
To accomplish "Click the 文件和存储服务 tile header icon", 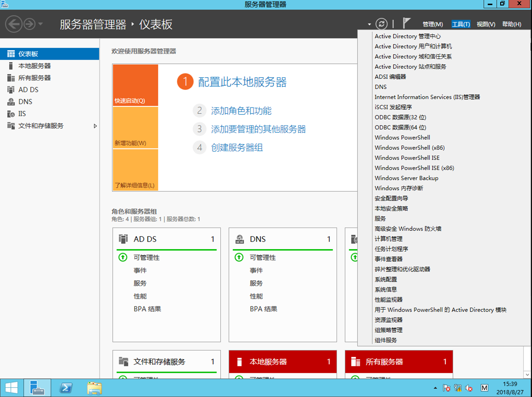I will click(x=123, y=362).
